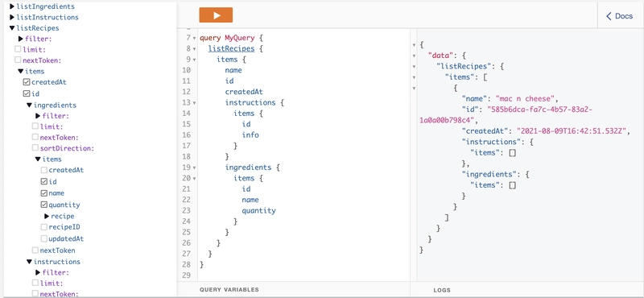This screenshot has height=298, width=644.
Task: Open the Query Variables panel
Action: point(229,290)
